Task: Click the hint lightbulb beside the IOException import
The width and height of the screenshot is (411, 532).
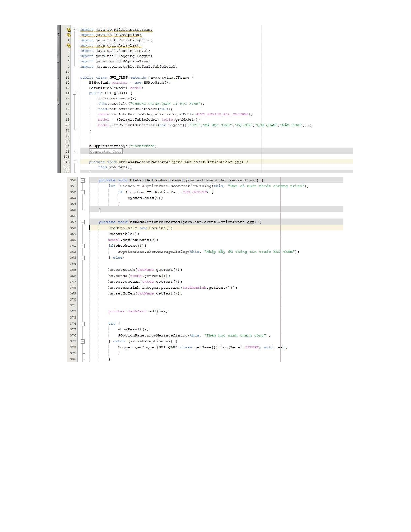Action: [69, 35]
